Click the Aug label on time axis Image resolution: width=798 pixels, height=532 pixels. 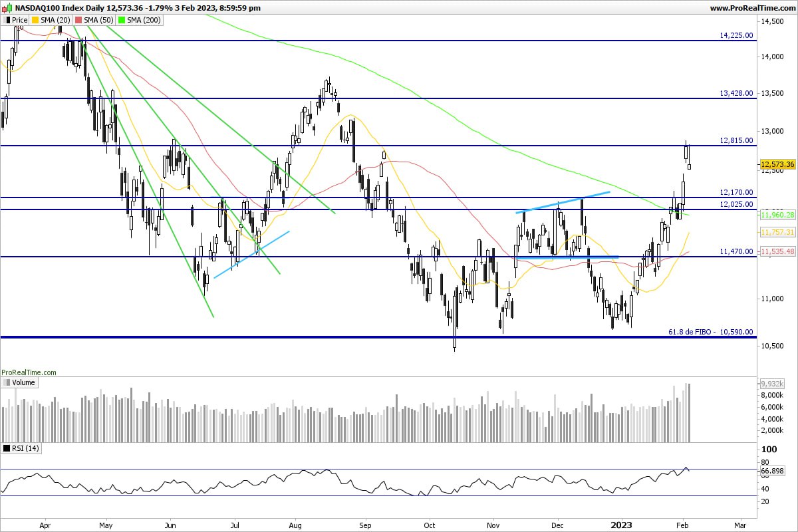(x=297, y=524)
